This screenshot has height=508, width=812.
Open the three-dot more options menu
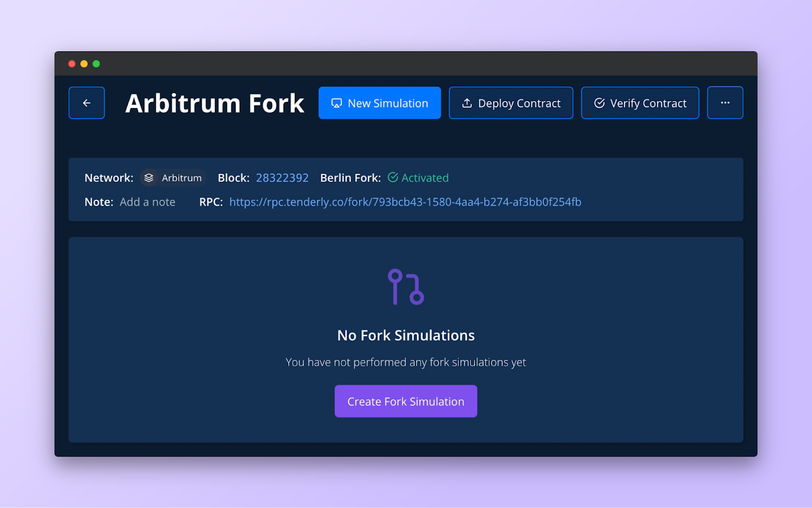point(725,103)
